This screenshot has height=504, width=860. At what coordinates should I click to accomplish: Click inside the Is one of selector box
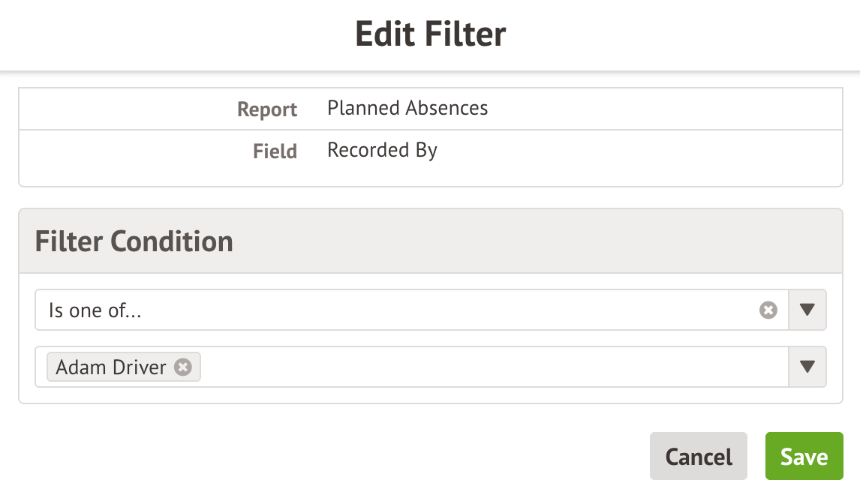coord(450,310)
